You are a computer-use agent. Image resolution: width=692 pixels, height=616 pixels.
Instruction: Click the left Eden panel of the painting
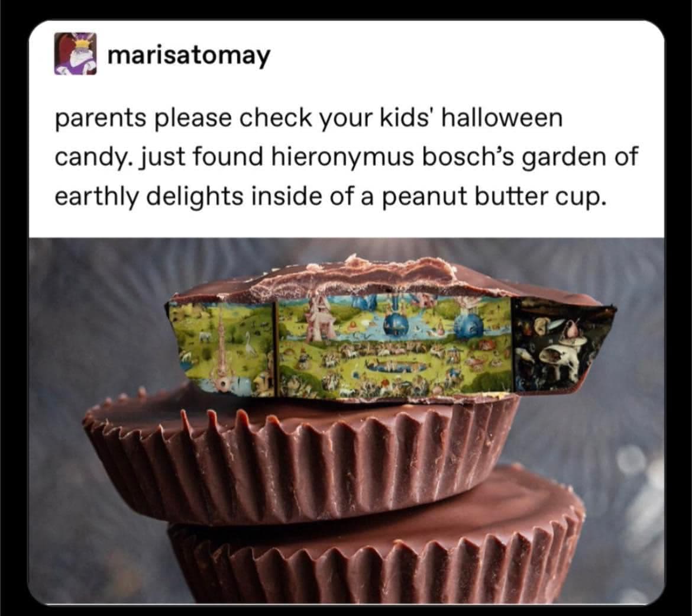221,348
